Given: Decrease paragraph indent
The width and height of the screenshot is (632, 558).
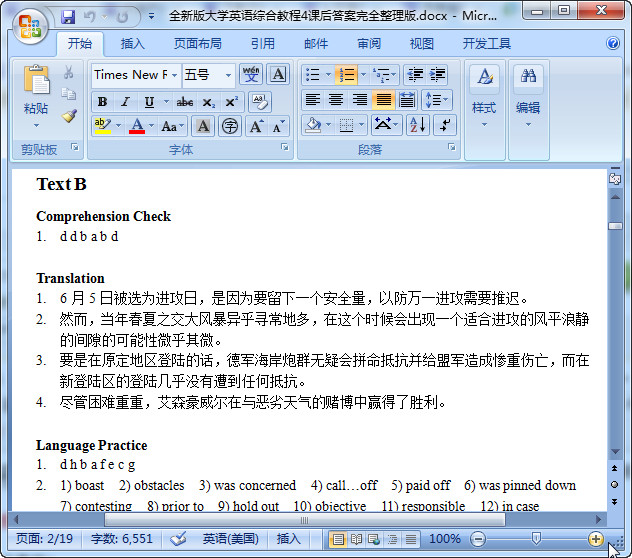Looking at the screenshot, I should [x=415, y=75].
